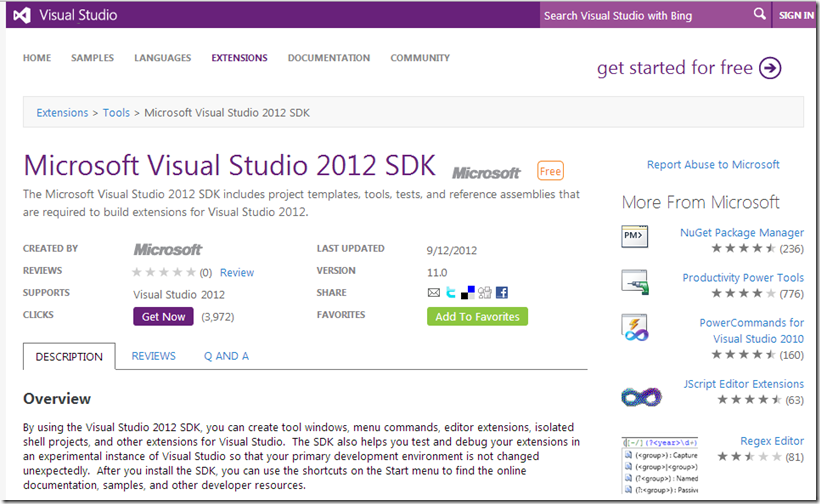Screen dimensions: 820x504
Task: Click the JScript Editor Extensions icon
Action: click(640, 396)
